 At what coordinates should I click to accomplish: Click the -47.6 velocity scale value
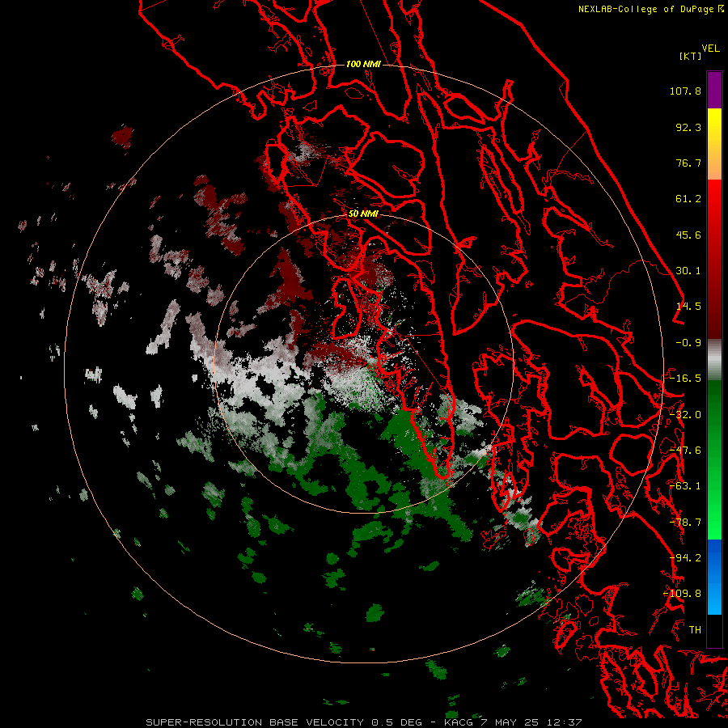[x=685, y=451]
